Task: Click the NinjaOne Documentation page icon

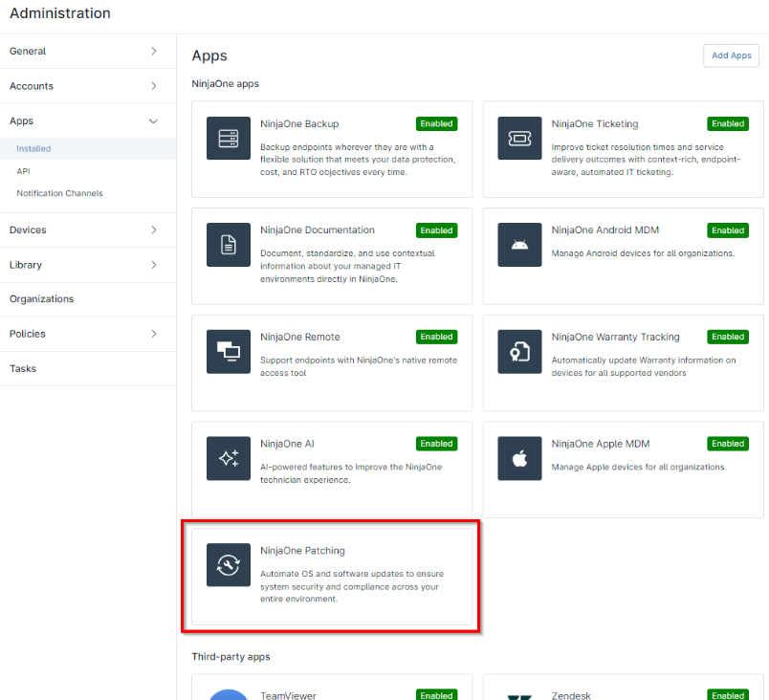Action: coord(229,245)
